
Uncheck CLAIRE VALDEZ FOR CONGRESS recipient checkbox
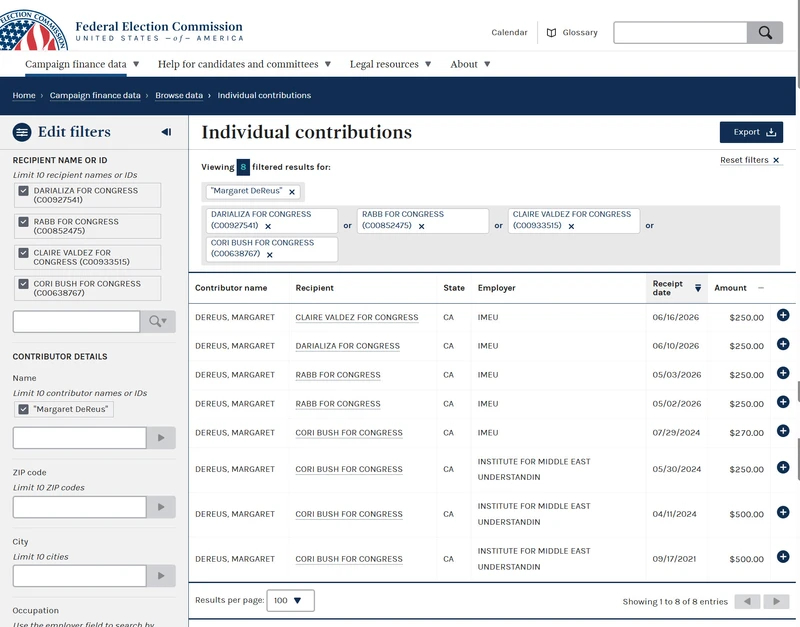[23, 253]
